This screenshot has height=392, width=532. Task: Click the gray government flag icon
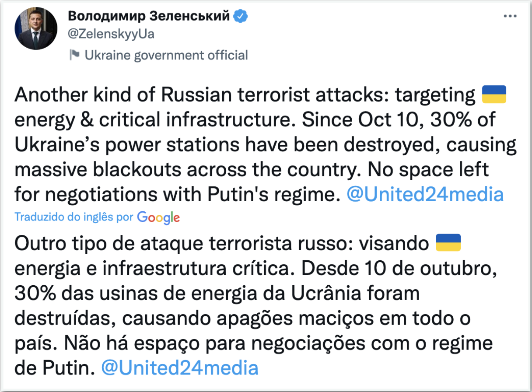coord(74,55)
